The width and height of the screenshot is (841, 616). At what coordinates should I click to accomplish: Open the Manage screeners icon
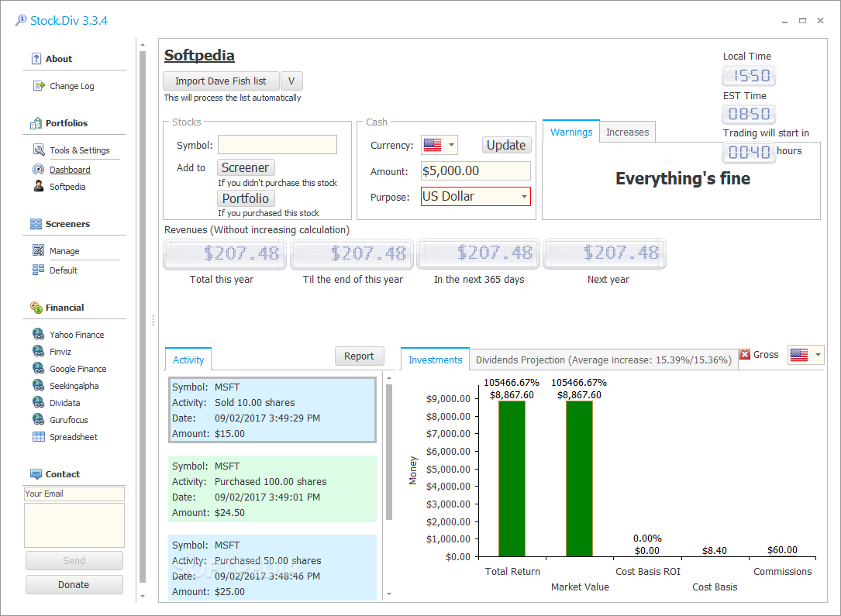click(x=39, y=250)
